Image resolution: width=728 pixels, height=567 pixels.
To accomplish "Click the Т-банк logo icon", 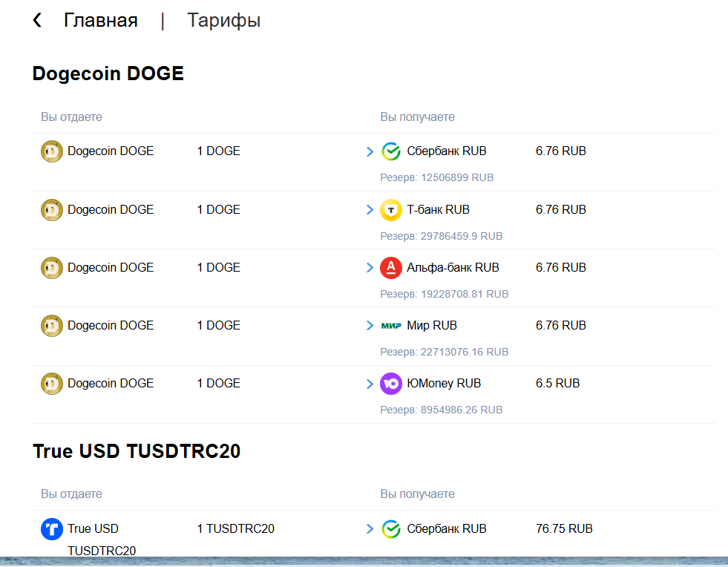I will [391, 210].
